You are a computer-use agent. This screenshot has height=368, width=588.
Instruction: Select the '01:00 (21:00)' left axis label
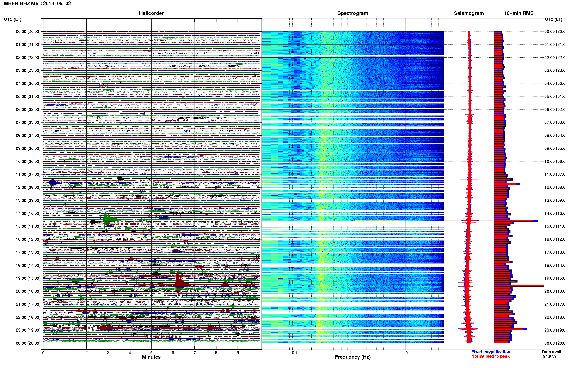[28, 44]
